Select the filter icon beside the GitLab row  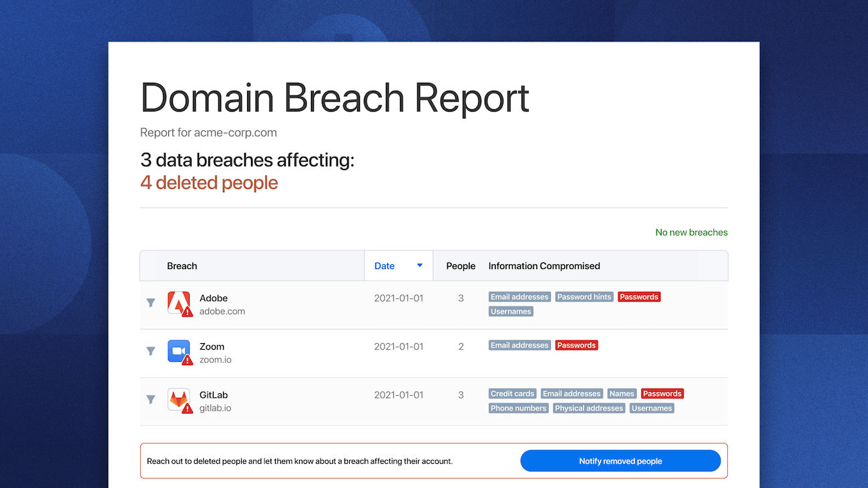click(x=150, y=399)
